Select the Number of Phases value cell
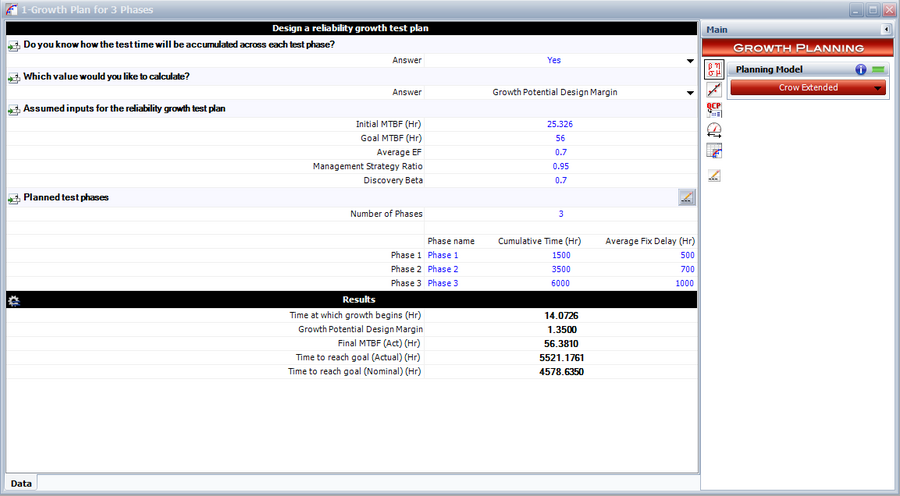900x496 pixels. pos(559,214)
